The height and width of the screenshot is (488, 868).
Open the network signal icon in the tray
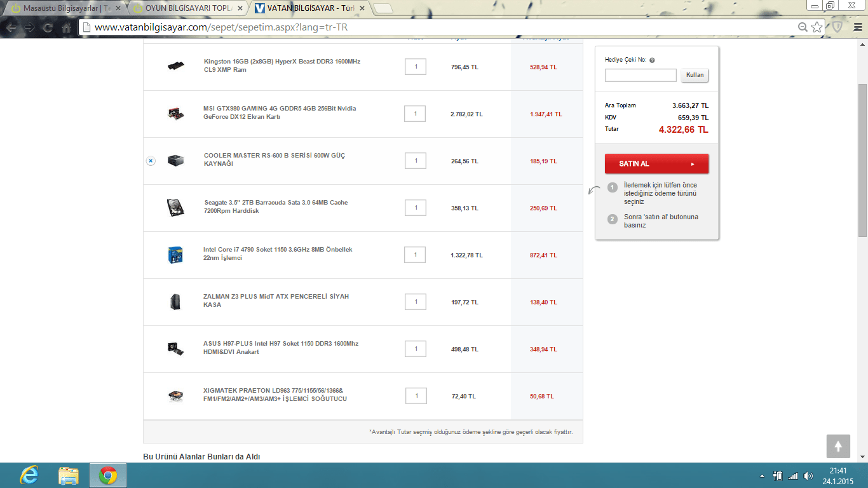click(x=792, y=475)
